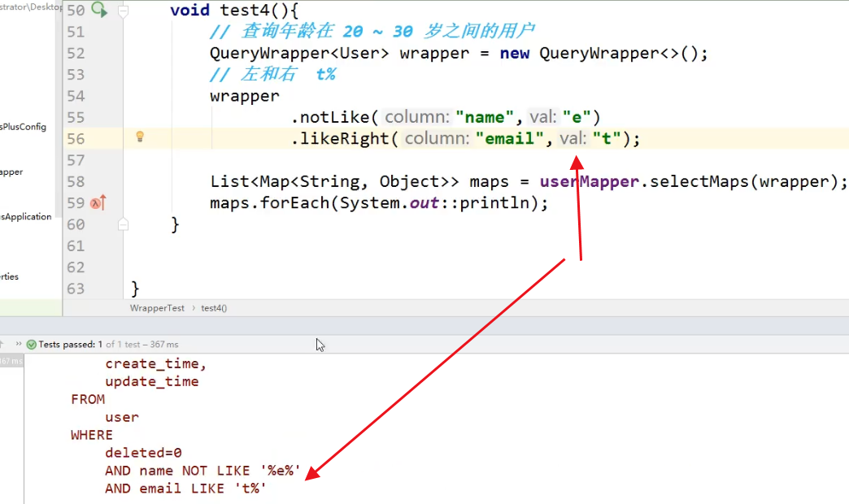Click 'deleted=0' in console output
This screenshot has width=849, height=504.
coord(143,453)
